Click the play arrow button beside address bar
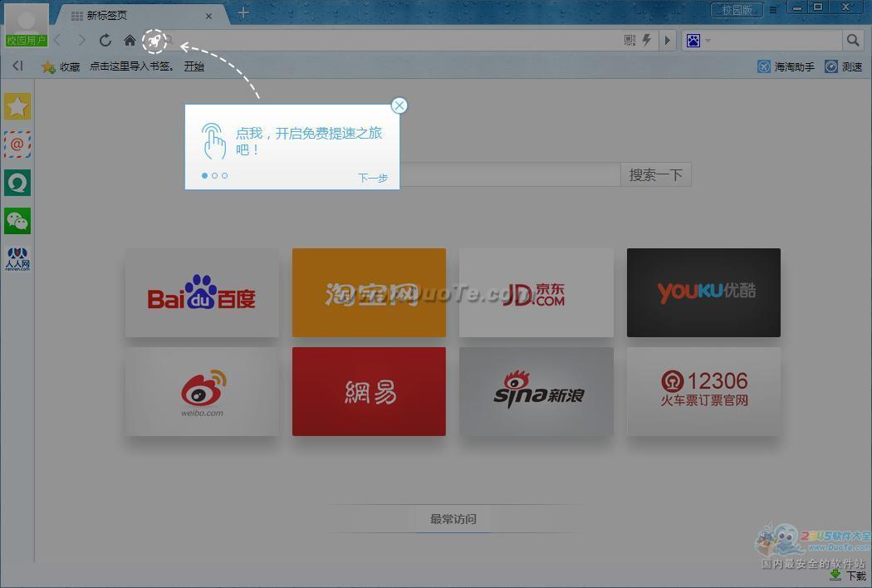This screenshot has width=872, height=588. 668,40
